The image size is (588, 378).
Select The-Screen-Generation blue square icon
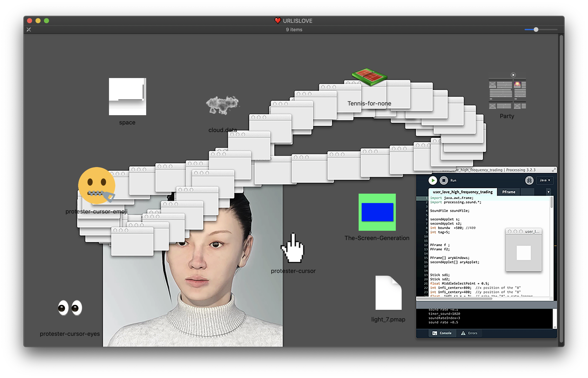[377, 212]
